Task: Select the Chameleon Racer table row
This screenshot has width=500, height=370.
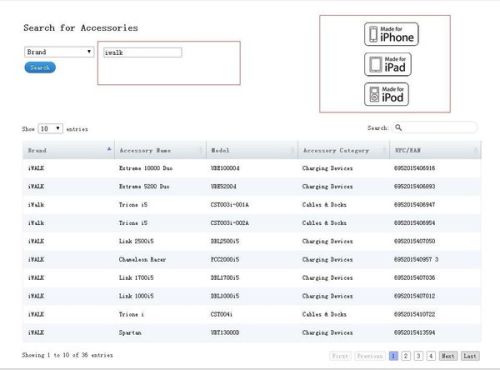Action: coord(252,259)
